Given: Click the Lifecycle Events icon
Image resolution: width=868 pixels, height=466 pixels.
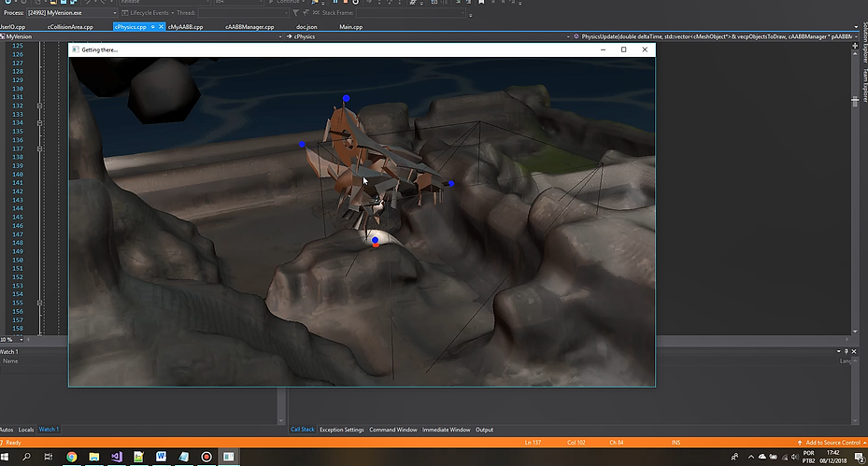Looking at the screenshot, I should 125,12.
